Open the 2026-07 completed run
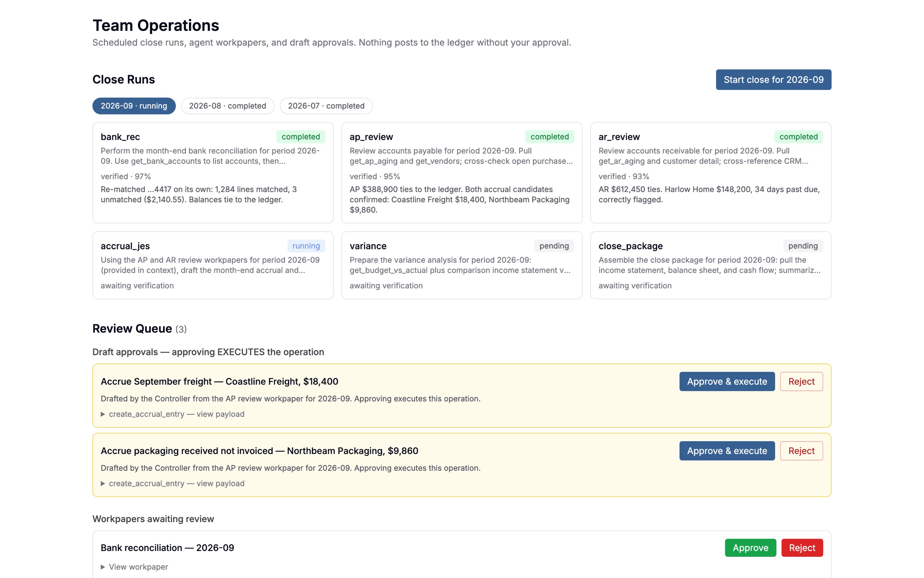Image resolution: width=924 pixels, height=578 pixels. coord(326,106)
